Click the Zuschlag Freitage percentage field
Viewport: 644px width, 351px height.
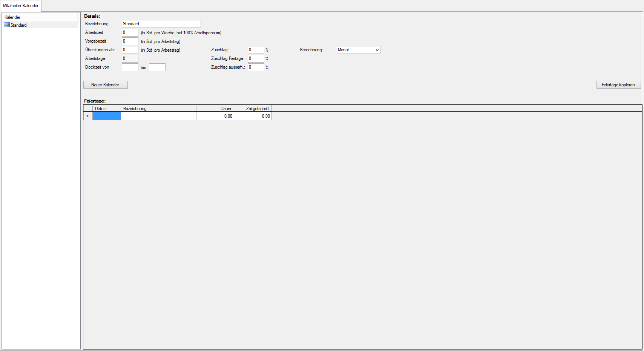pos(256,58)
